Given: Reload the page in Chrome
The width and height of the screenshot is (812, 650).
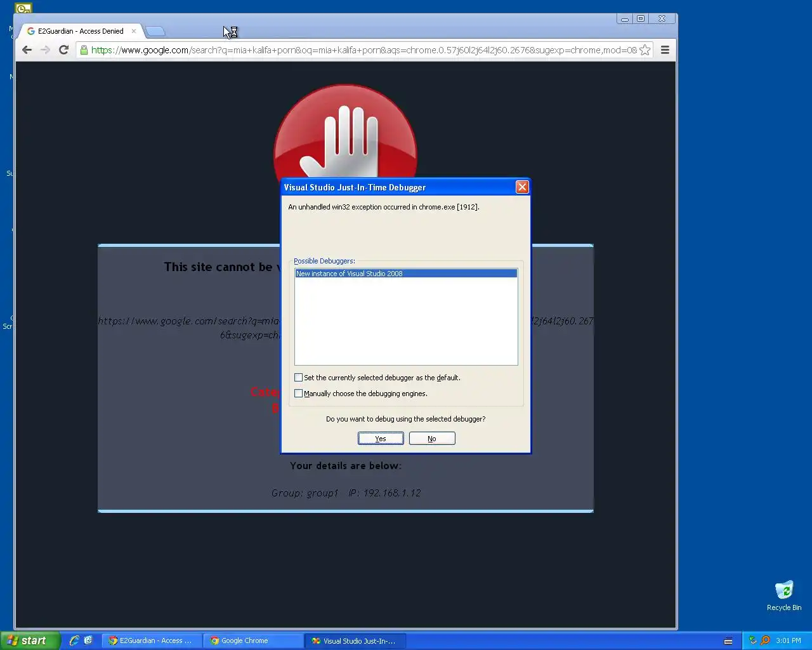Looking at the screenshot, I should pos(63,50).
